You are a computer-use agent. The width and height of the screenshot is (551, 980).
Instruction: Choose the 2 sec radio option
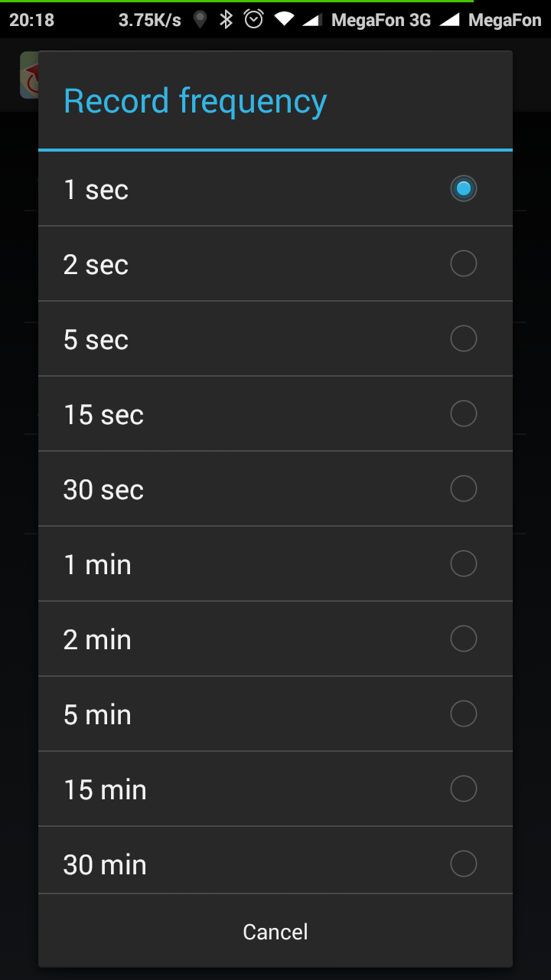pyautogui.click(x=463, y=263)
